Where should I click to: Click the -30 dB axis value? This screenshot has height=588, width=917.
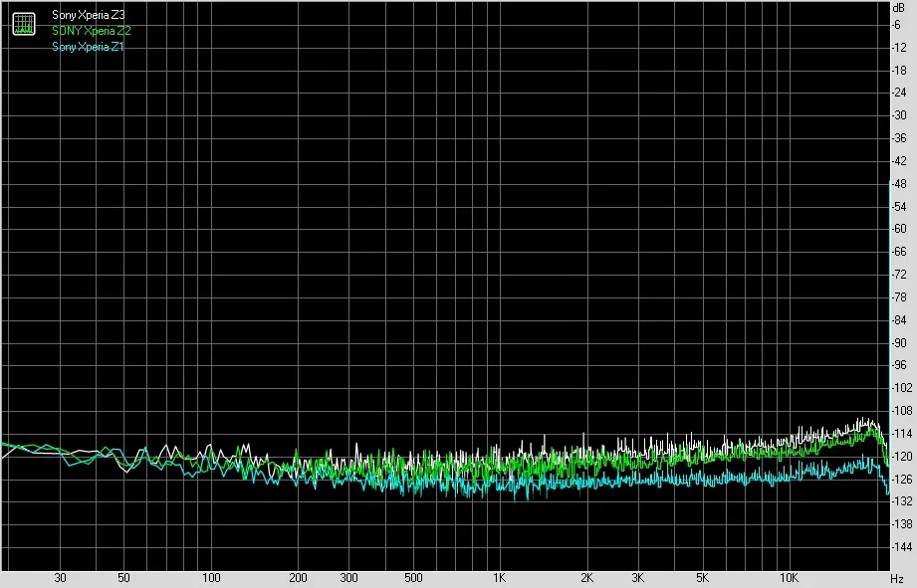(x=899, y=115)
